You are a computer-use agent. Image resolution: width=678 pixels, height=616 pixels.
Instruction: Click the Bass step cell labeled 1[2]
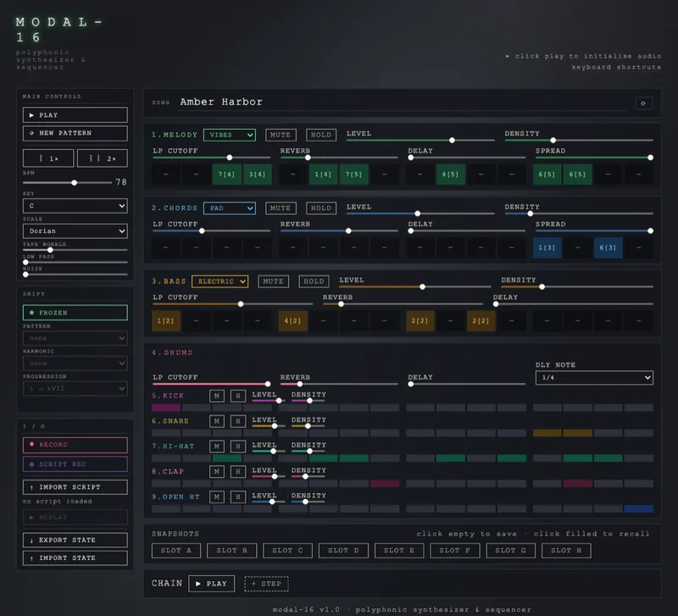pos(166,321)
